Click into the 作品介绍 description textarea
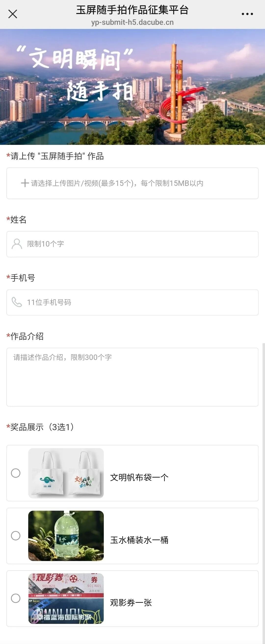265x644 pixels. click(x=132, y=377)
